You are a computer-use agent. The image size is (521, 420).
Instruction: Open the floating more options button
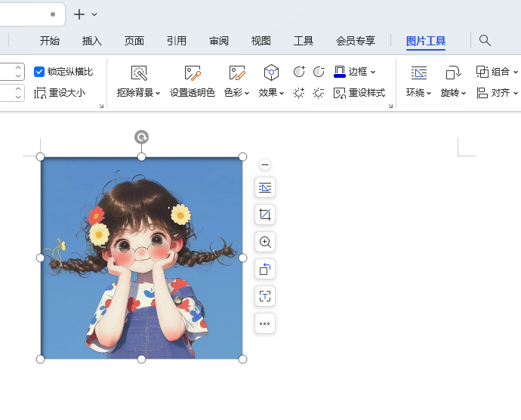coord(265,323)
